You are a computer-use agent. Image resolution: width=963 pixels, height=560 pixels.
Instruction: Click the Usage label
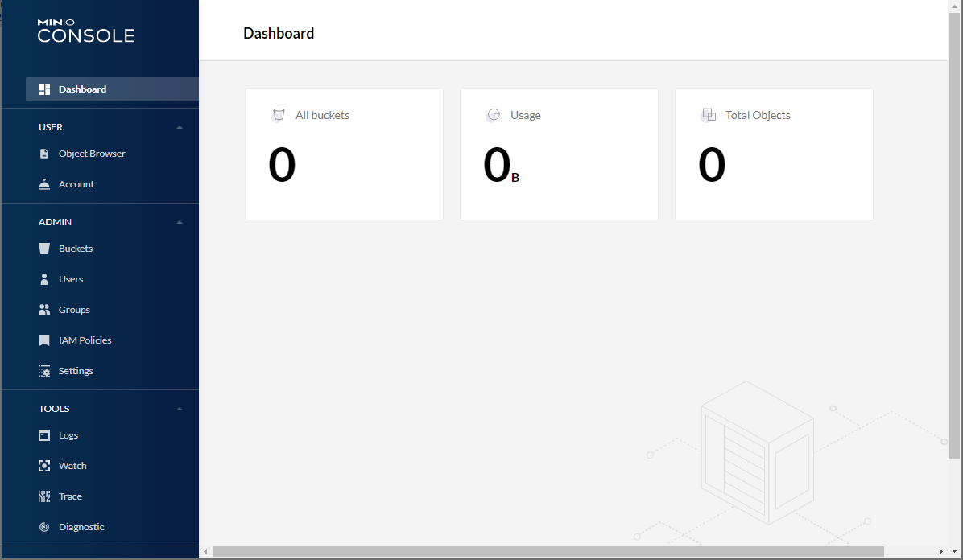point(526,115)
